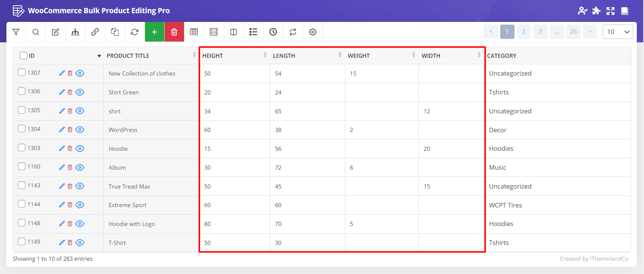Sort by WIDTH column arrows

[x=479, y=55]
